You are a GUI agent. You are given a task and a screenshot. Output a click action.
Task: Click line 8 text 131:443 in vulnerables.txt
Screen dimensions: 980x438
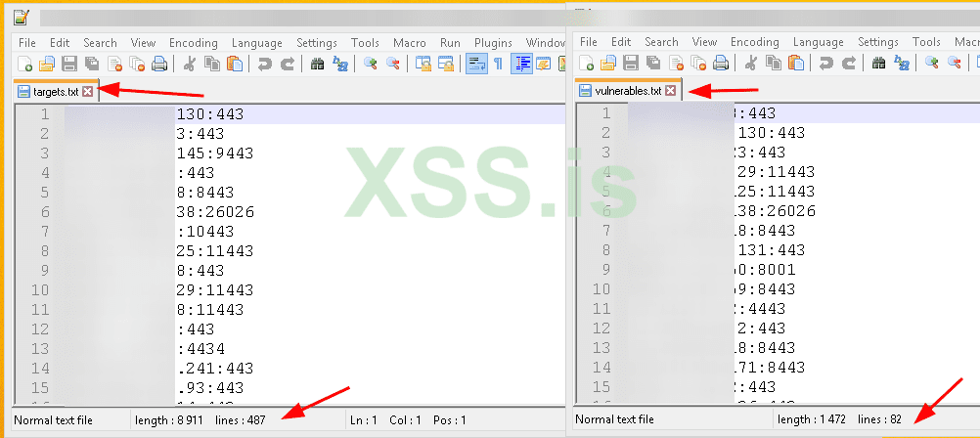[772, 250]
